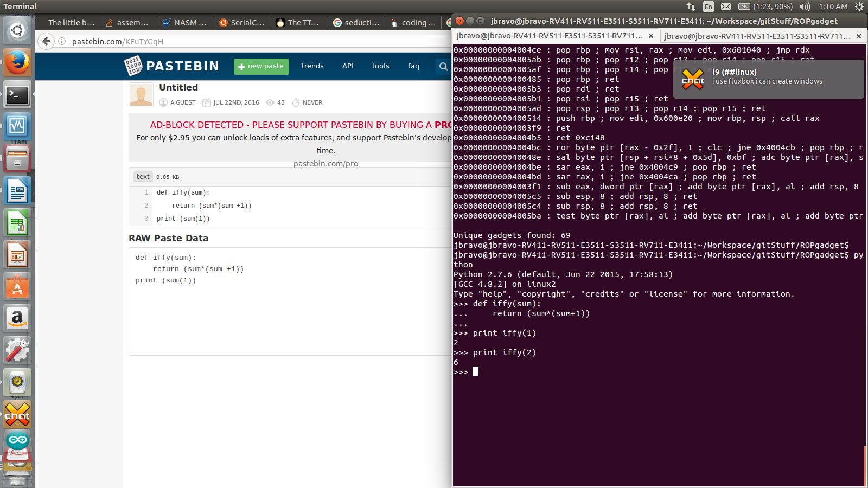
Task: Click the XChat l9 (##linux) notification popup
Action: (768, 79)
